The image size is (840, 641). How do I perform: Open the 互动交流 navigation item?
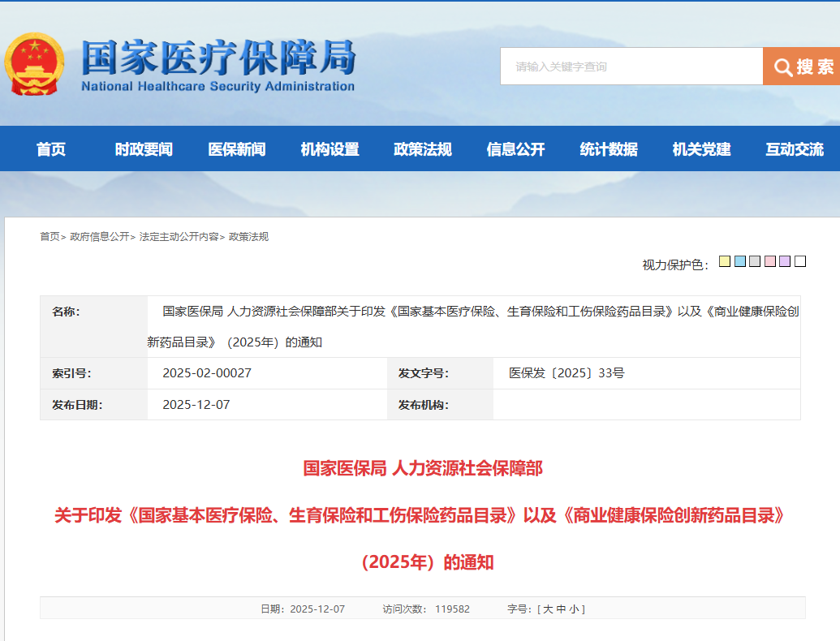coord(795,149)
